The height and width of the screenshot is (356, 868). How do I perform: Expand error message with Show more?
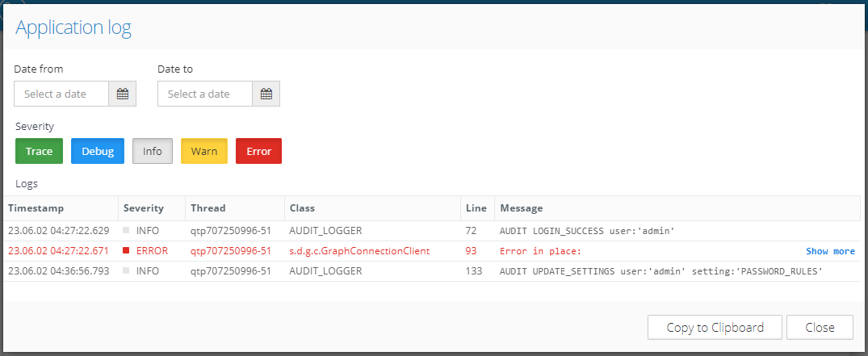[830, 251]
